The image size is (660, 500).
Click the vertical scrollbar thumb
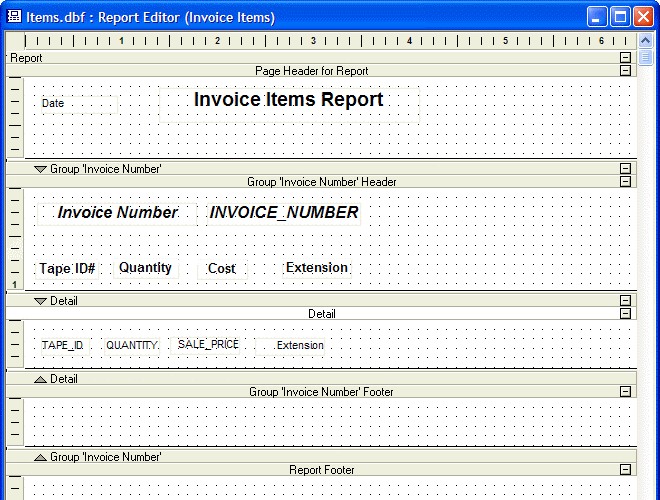(645, 57)
